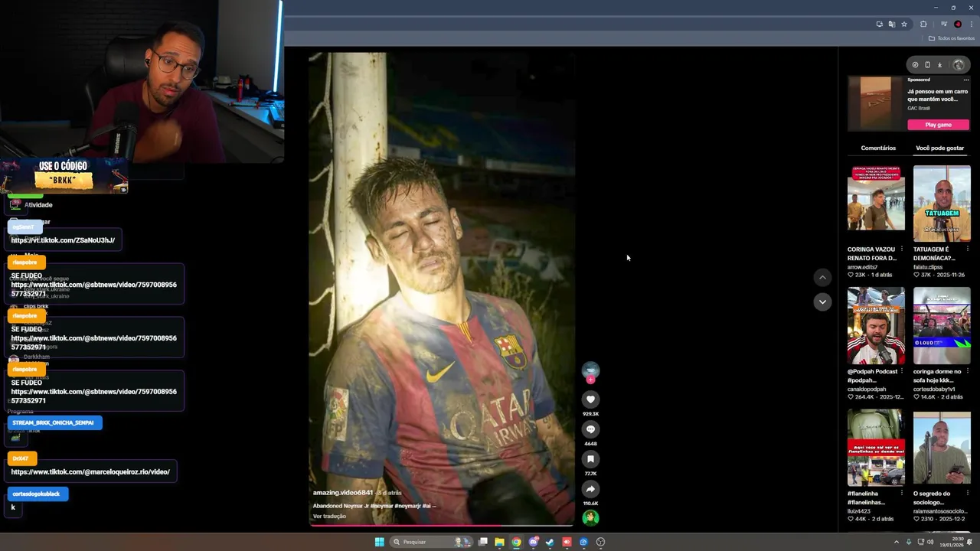The image size is (980, 551).
Task: Click the Chrome install app icon
Action: pyautogui.click(x=879, y=24)
